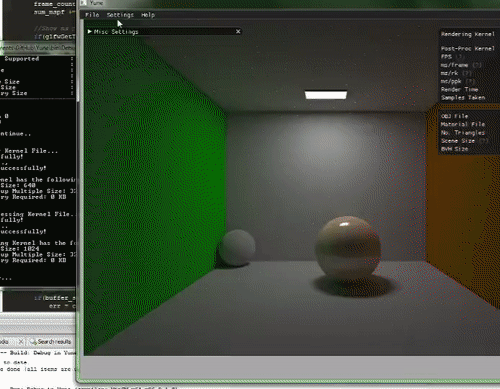Click the Yune window icon in title bar
This screenshot has height=389, width=500.
point(83,3)
